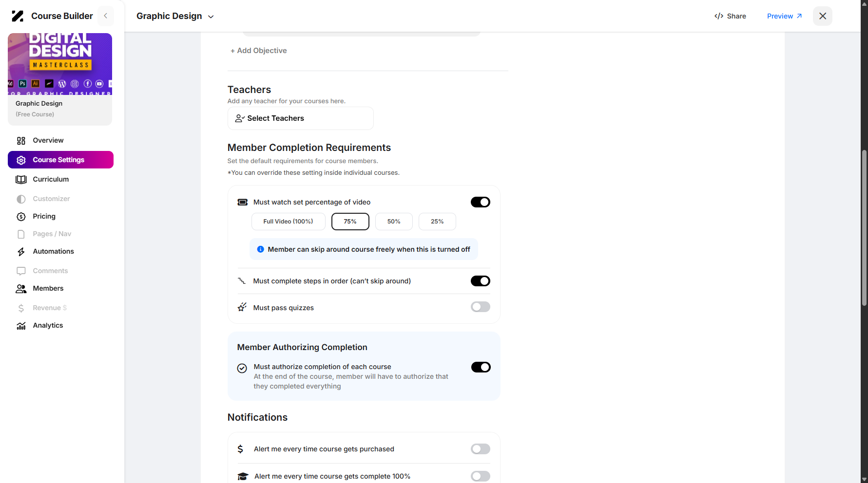Open the Pricing section
The image size is (868, 483).
click(x=60, y=216)
